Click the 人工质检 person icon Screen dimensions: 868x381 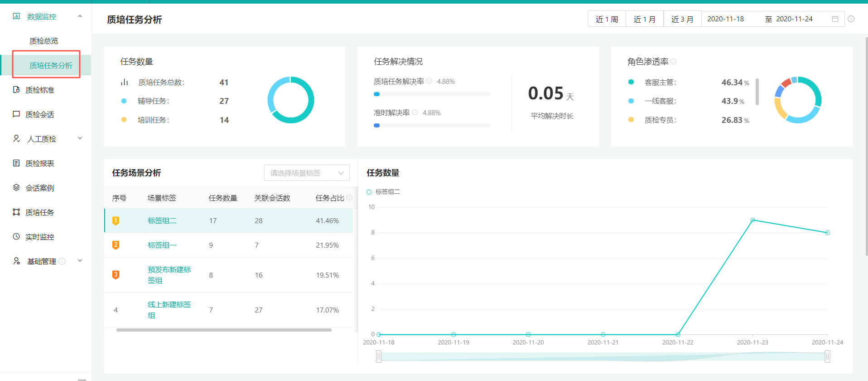click(16, 138)
